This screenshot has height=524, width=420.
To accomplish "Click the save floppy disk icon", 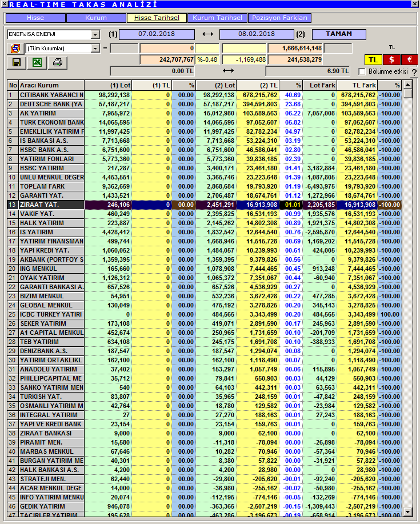I will (x=17, y=62).
